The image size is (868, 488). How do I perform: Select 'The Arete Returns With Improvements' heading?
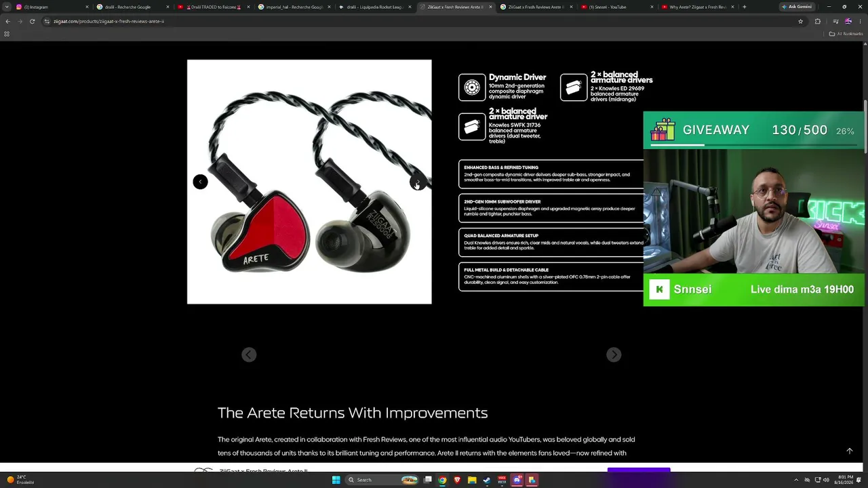tap(353, 413)
